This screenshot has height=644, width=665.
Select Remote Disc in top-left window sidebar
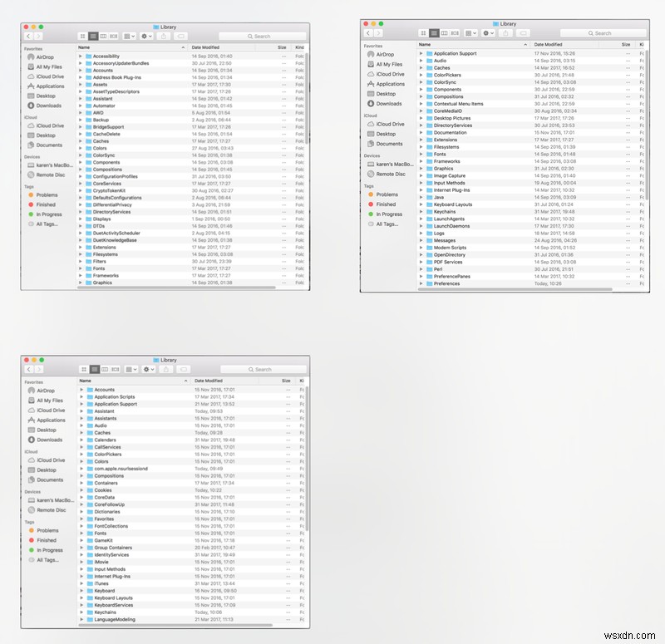[47, 175]
